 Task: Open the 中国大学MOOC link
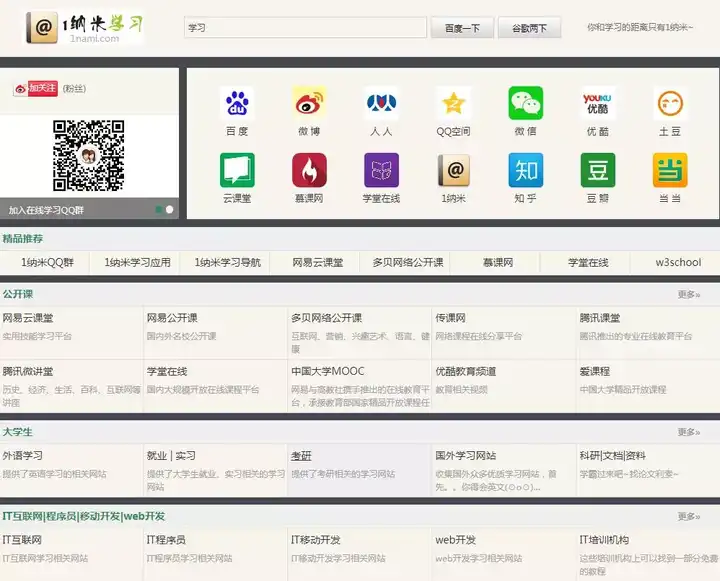(327, 372)
